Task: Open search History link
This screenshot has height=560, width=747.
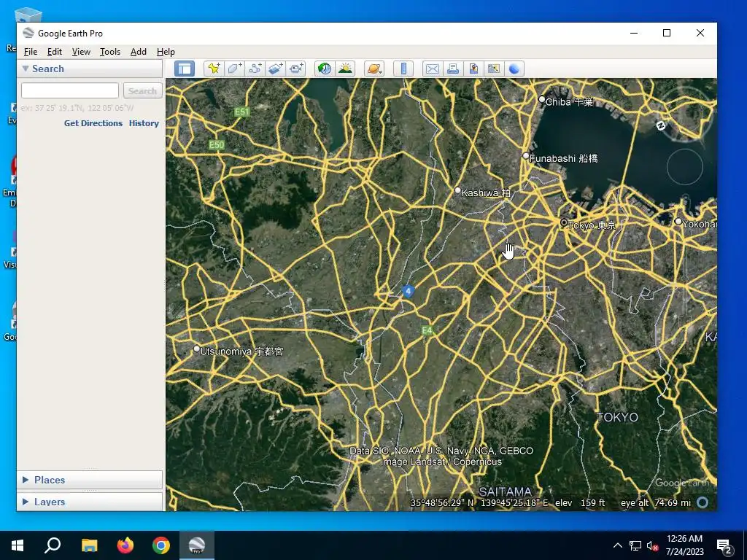Action: [144, 122]
